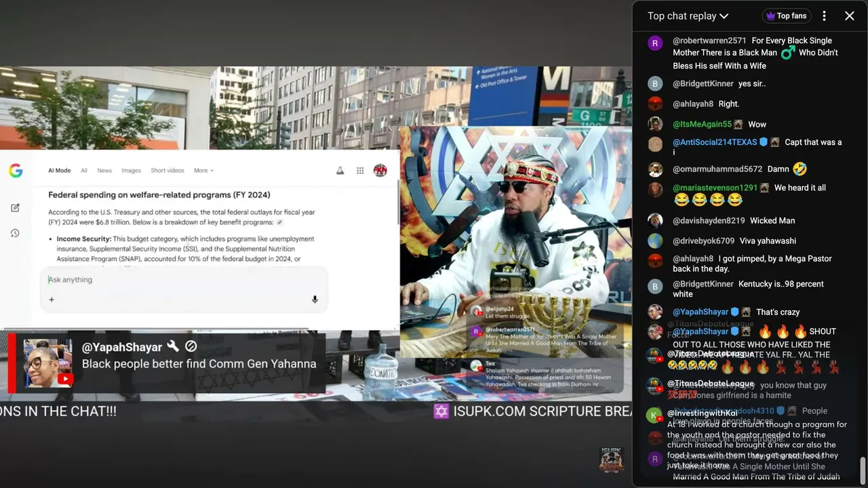Expand the More dropdown on Google tabs

(203, 171)
